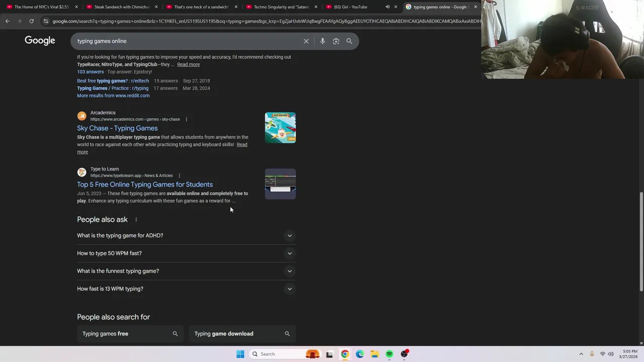Search for 'Typing game download' suggestion
This screenshot has height=362, width=644.
pos(243,334)
